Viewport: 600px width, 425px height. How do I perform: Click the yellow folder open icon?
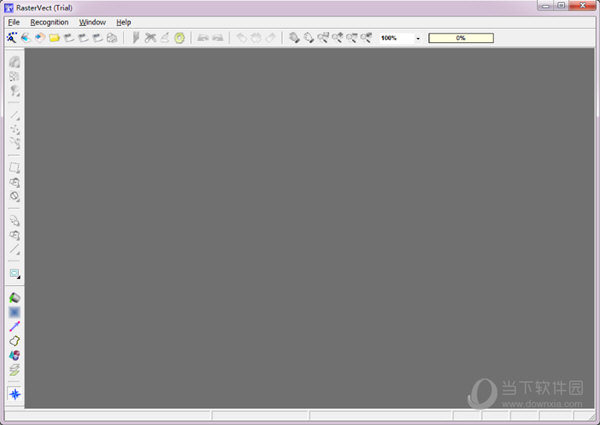pos(54,37)
